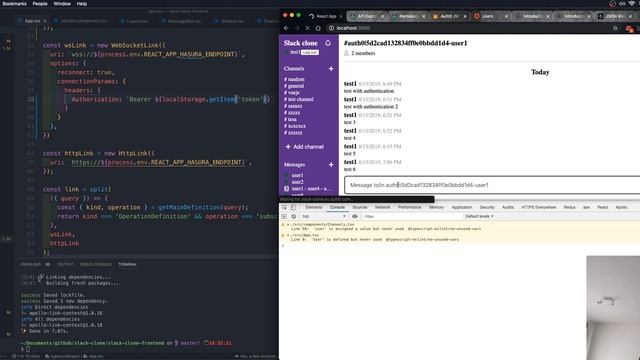Stop page loading with the X button
The image size is (640, 360).
tap(307, 28)
